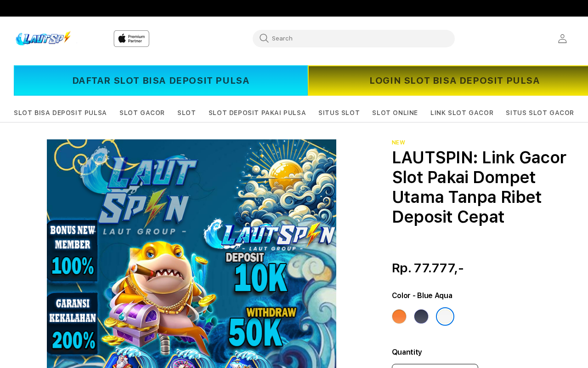Viewport: 588px width, 368px height.
Task: Open SLOT BISA DEPOSIT PULSA menu item
Action: [60, 113]
